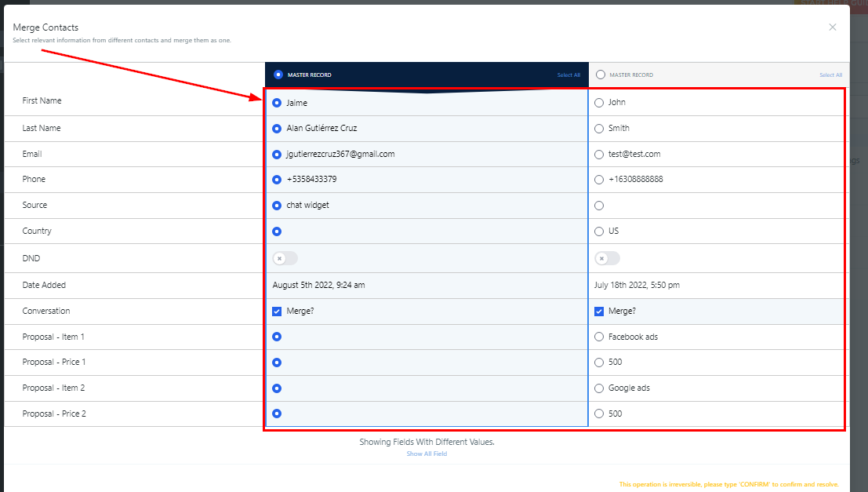Close the Merge Contacts dialog
This screenshot has height=492, width=868.
(832, 27)
